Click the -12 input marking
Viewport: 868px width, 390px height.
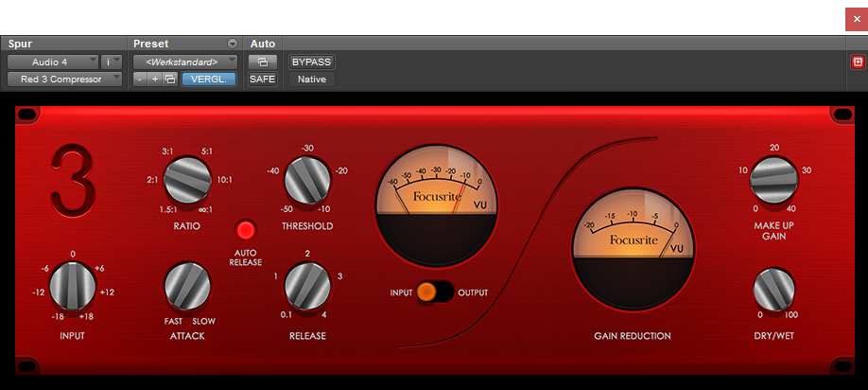pyautogui.click(x=38, y=292)
